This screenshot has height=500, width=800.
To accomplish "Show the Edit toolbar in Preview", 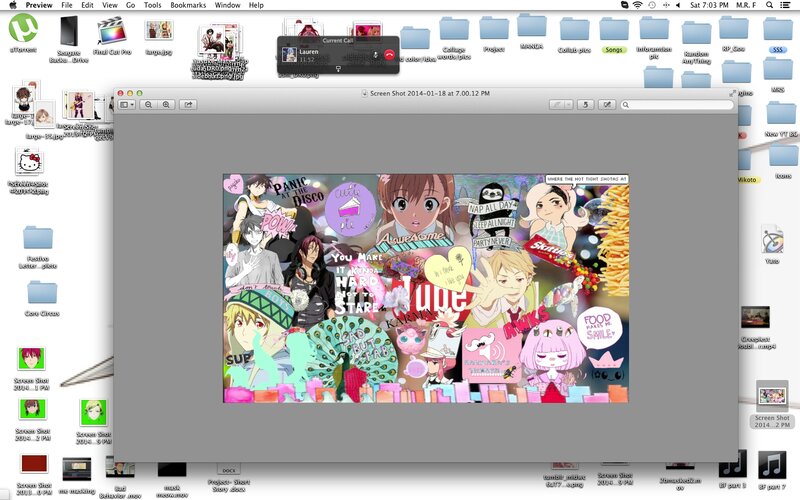I will point(607,105).
